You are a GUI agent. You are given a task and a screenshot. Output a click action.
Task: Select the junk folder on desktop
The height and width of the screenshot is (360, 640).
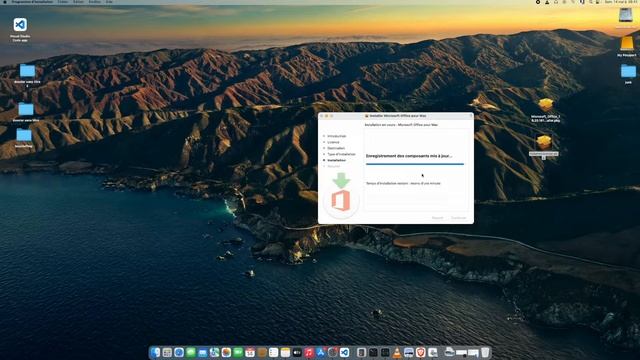628,71
